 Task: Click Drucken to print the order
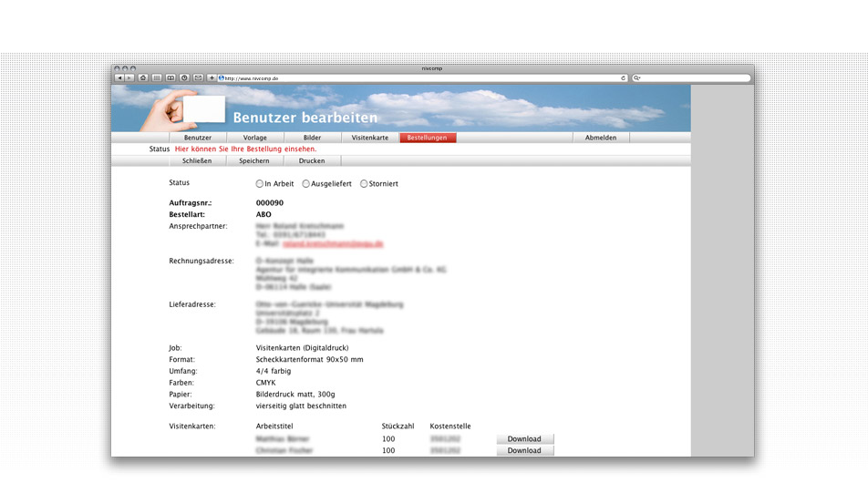(x=311, y=161)
